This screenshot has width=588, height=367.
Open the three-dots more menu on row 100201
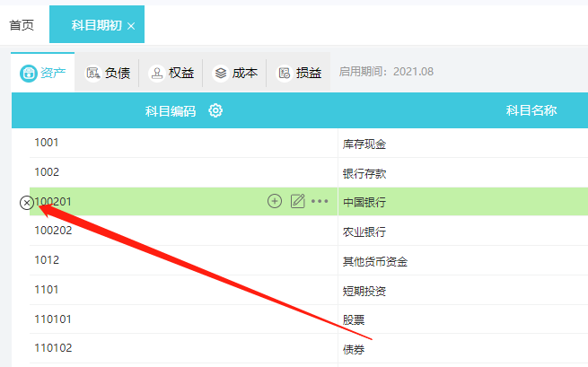pyautogui.click(x=320, y=201)
